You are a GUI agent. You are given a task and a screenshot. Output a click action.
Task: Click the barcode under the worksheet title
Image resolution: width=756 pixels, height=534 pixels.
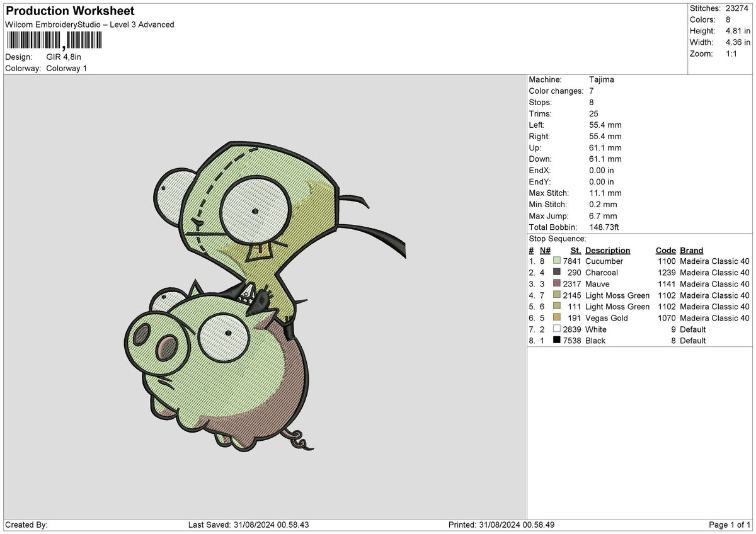(54, 41)
